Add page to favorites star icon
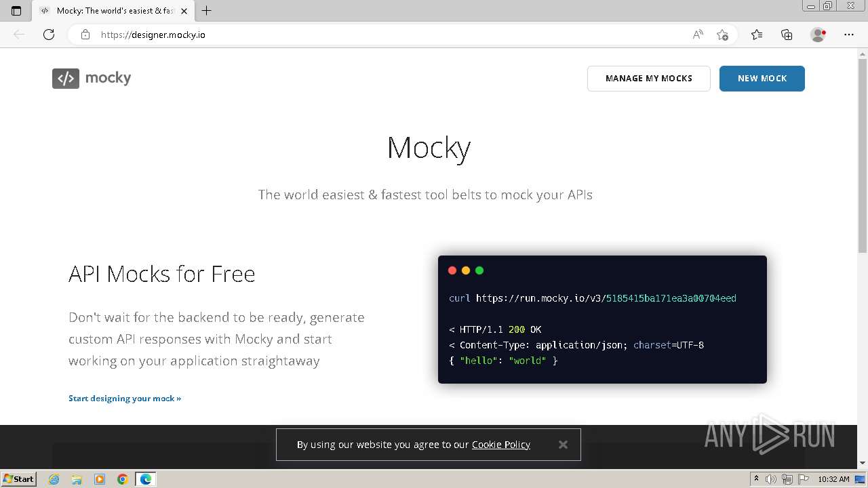This screenshot has width=868, height=488. point(722,35)
